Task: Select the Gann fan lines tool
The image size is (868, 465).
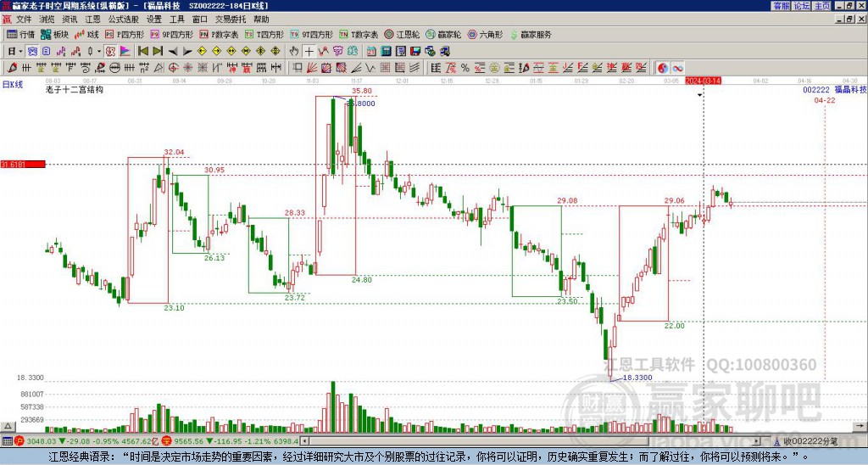Action: tap(312, 68)
